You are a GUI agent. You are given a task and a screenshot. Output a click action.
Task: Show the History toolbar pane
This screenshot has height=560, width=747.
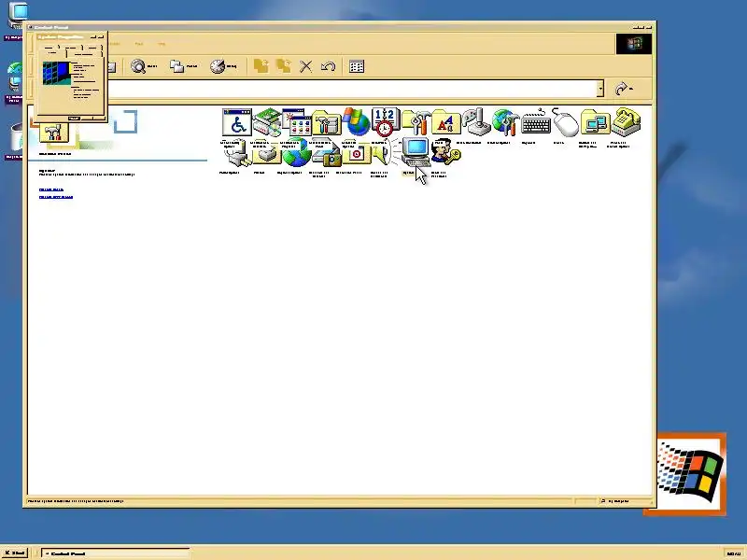click(x=223, y=66)
